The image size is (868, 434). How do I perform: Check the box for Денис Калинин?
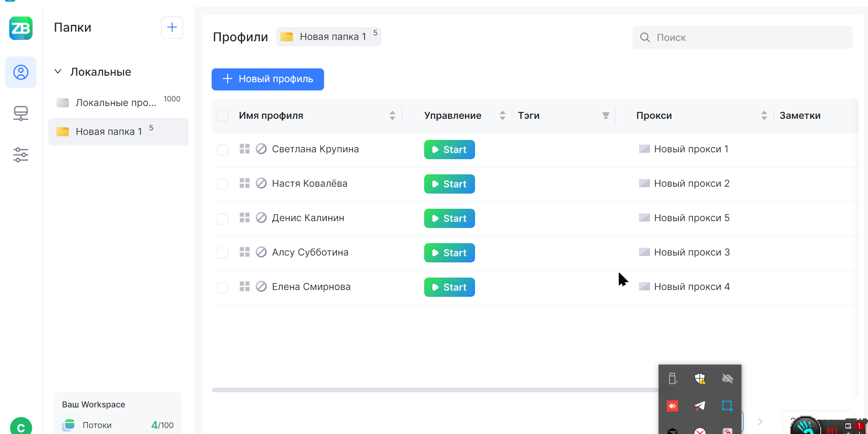223,218
